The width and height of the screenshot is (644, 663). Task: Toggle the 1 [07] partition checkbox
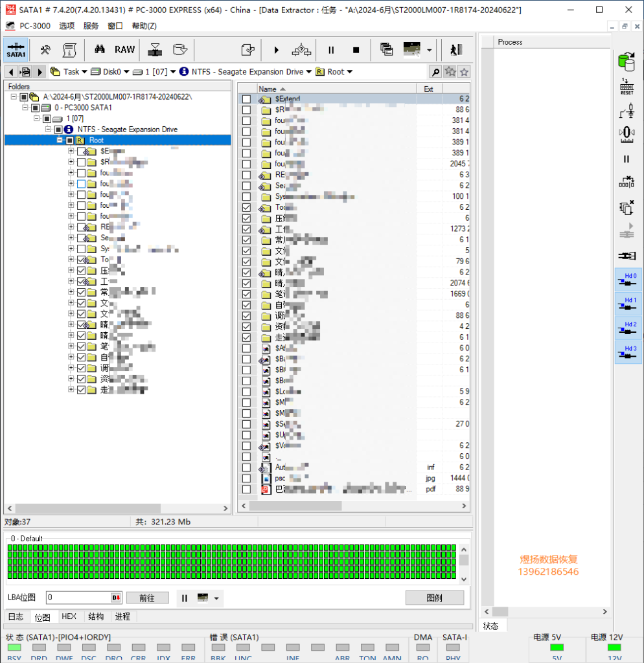[x=47, y=119]
